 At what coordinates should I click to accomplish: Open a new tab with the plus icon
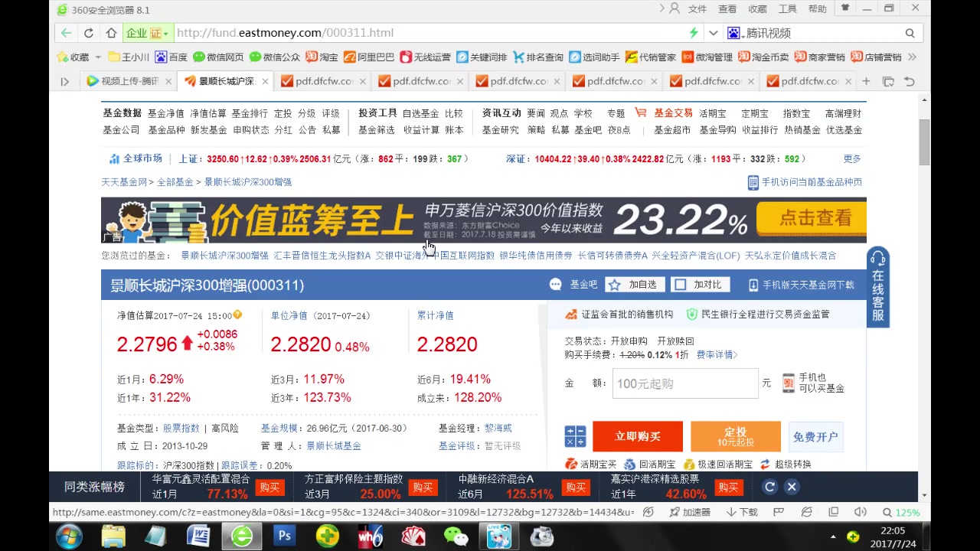tap(866, 81)
